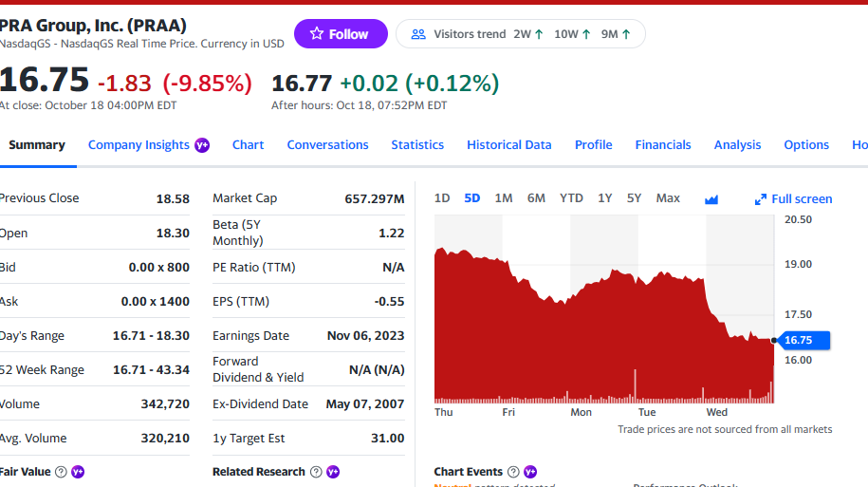Open the chart in Full screen
The width and height of the screenshot is (868, 487).
pyautogui.click(x=793, y=199)
